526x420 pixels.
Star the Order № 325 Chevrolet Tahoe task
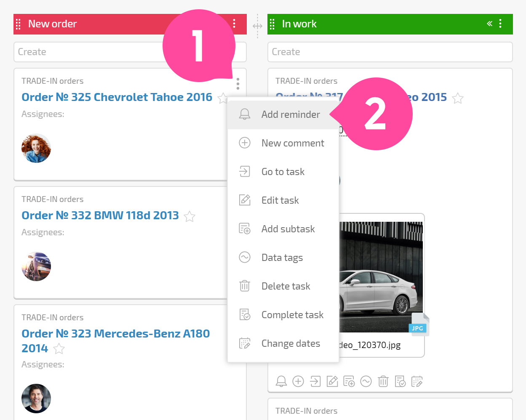(222, 98)
